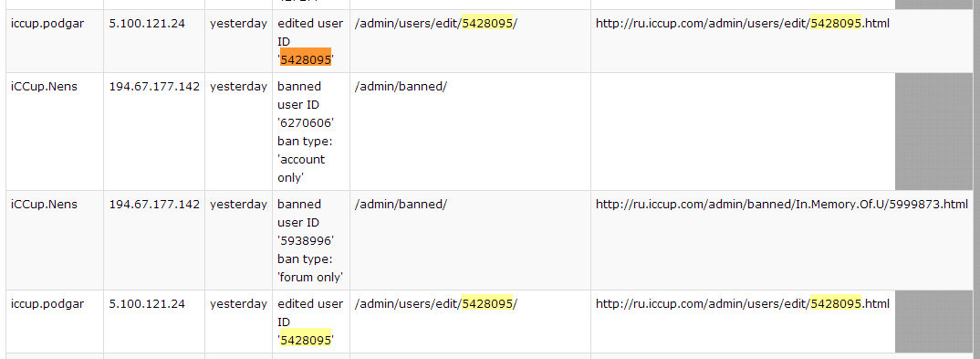980x359 pixels.
Task: Open the top row's edit/5428095.html referrer URL
Action: (x=743, y=23)
